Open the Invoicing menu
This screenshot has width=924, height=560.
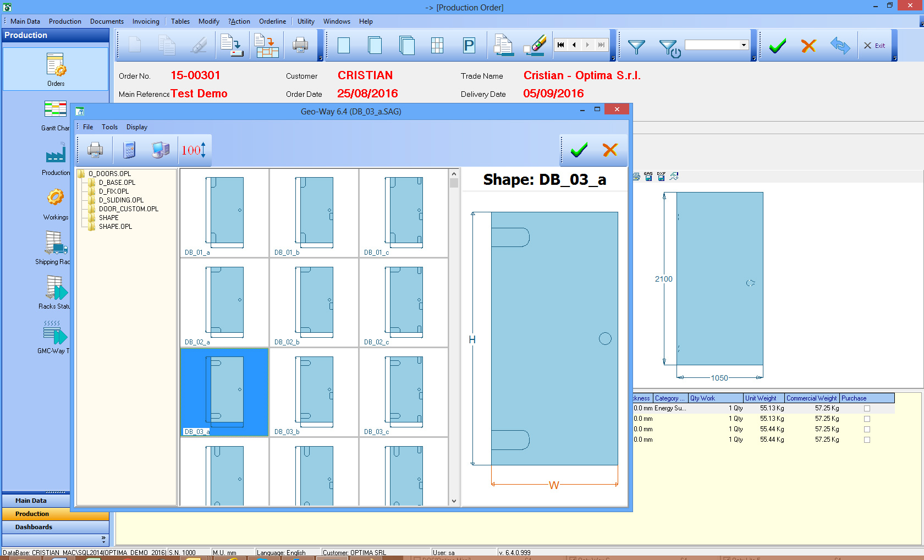click(146, 21)
